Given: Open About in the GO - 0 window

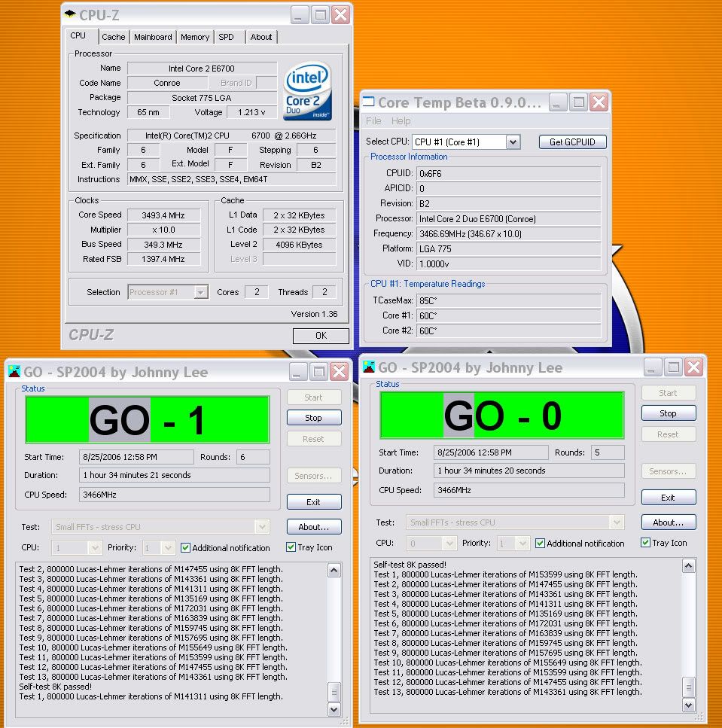Looking at the screenshot, I should pos(669,522).
